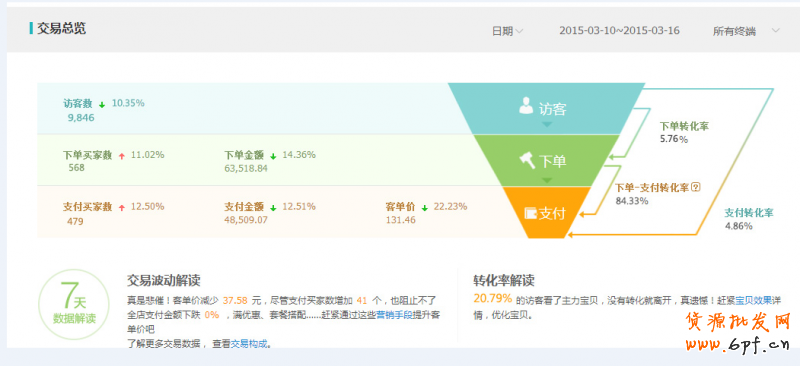Open the 营销手段 link
Viewport: 800px width, 366px height.
coord(394,315)
